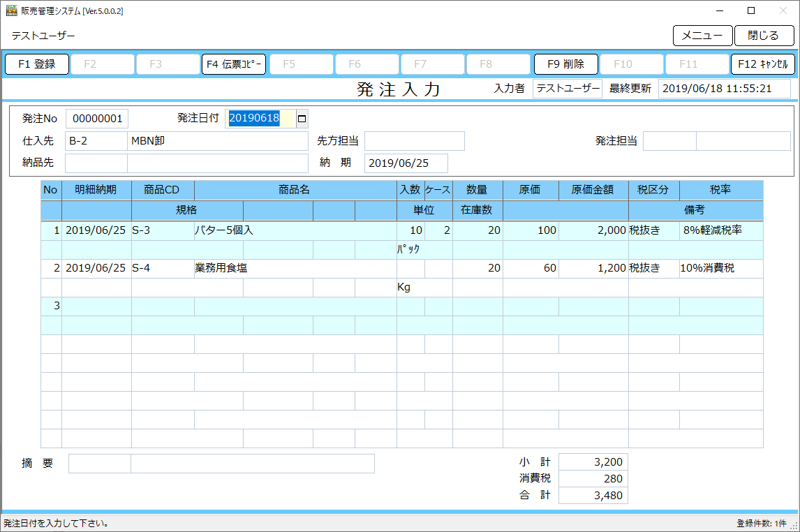
Task: Click the 商品名 column header
Action: (295, 191)
